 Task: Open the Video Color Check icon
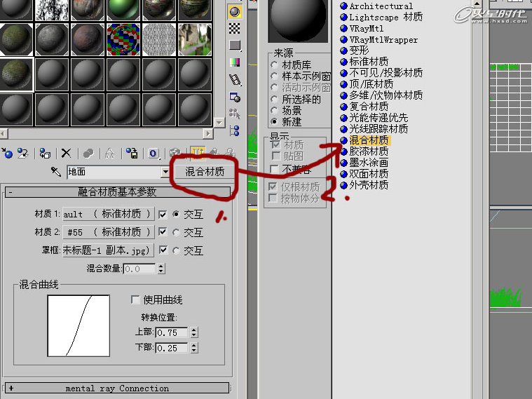coord(234,62)
